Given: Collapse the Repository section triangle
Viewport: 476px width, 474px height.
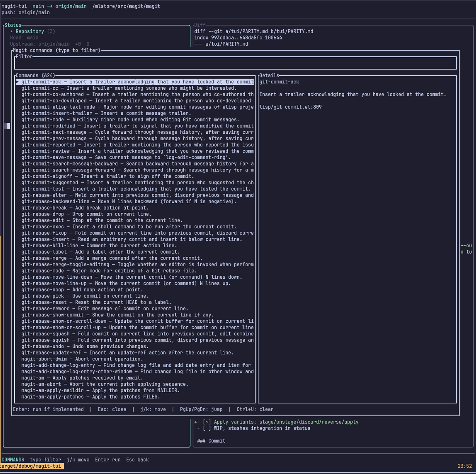Looking at the screenshot, I should [12, 31].
